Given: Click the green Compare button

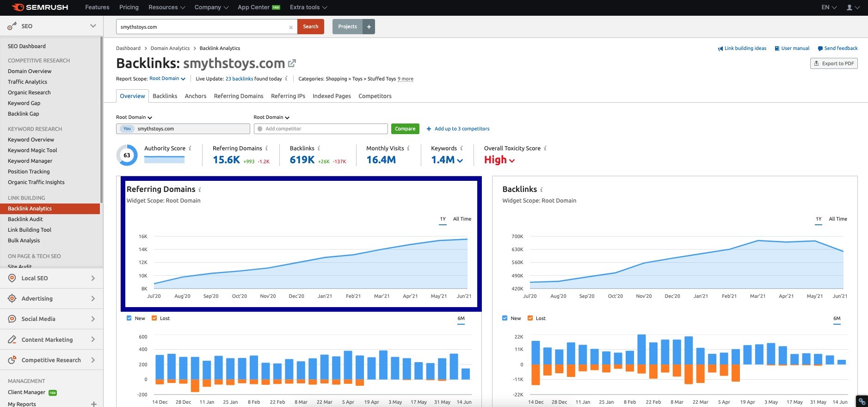Looking at the screenshot, I should pos(405,129).
